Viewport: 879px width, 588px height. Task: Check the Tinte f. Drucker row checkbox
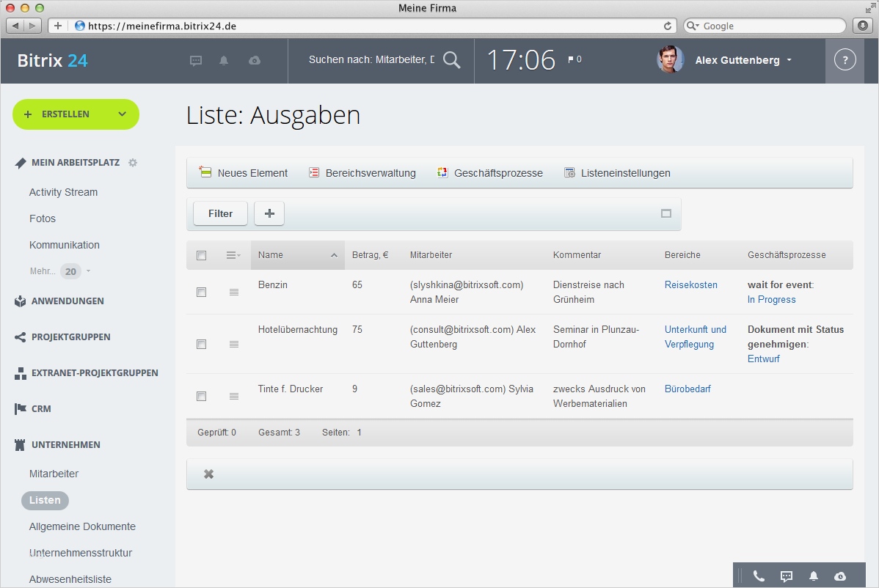(x=202, y=397)
